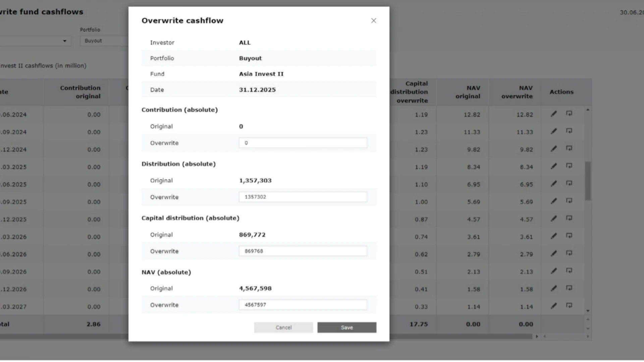This screenshot has width=644, height=362.
Task: Click reset icon for NAV 12.82 row
Action: click(569, 114)
